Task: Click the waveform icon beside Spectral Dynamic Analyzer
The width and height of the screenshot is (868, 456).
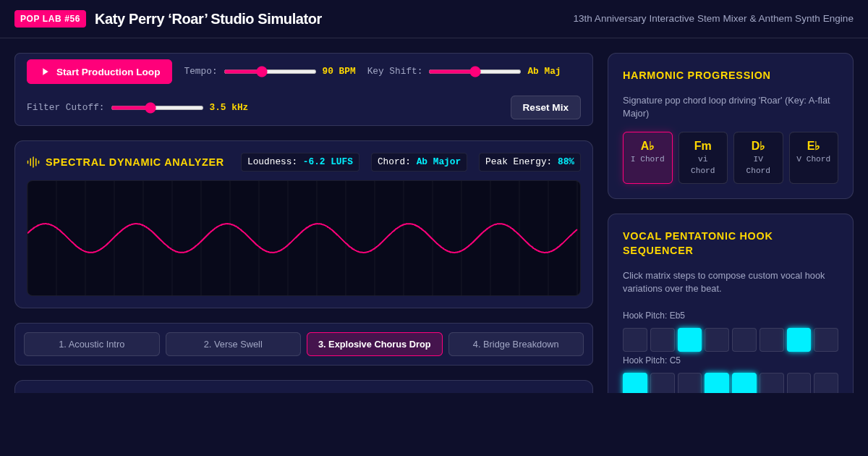Action: tap(33, 162)
